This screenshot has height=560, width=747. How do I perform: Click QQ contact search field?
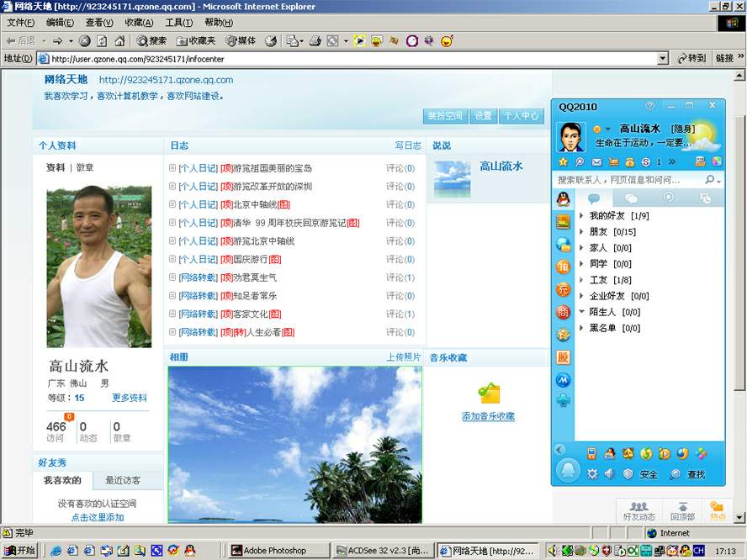tap(629, 180)
